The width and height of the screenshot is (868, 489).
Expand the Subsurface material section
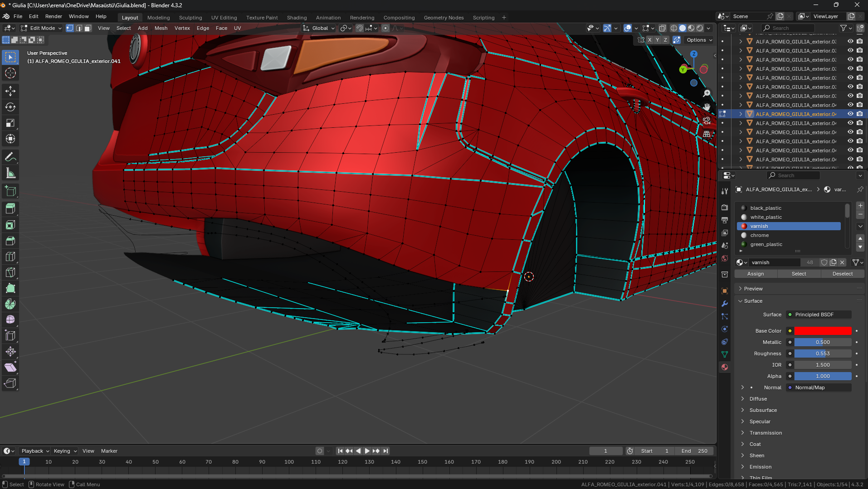763,410
